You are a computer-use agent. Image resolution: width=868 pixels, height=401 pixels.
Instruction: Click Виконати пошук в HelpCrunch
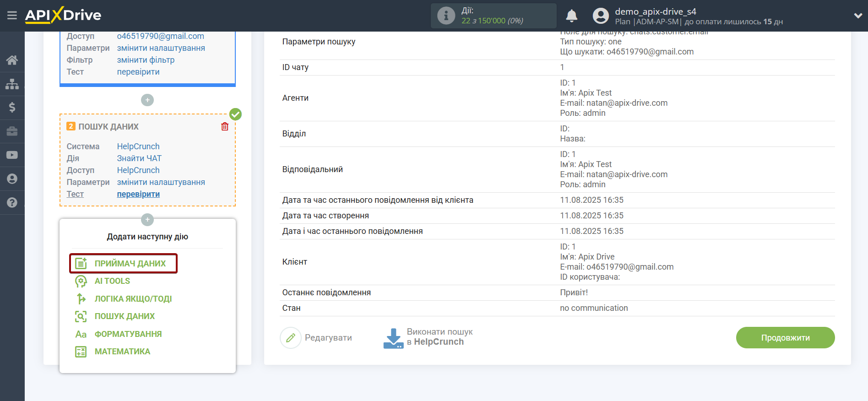[x=428, y=337]
